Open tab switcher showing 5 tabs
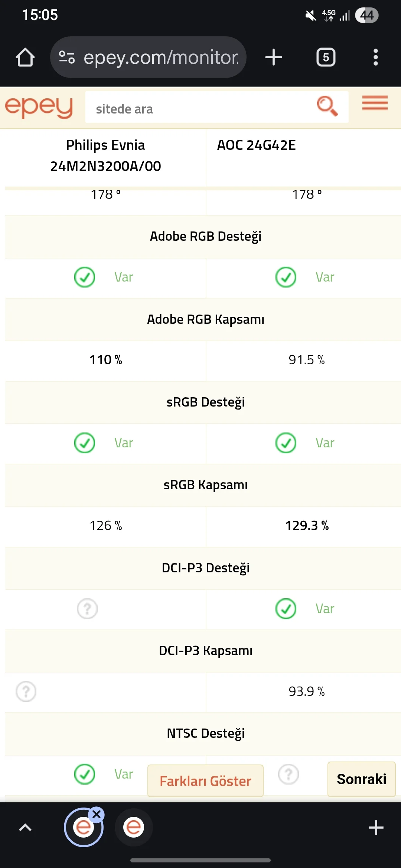401x868 pixels. [326, 57]
